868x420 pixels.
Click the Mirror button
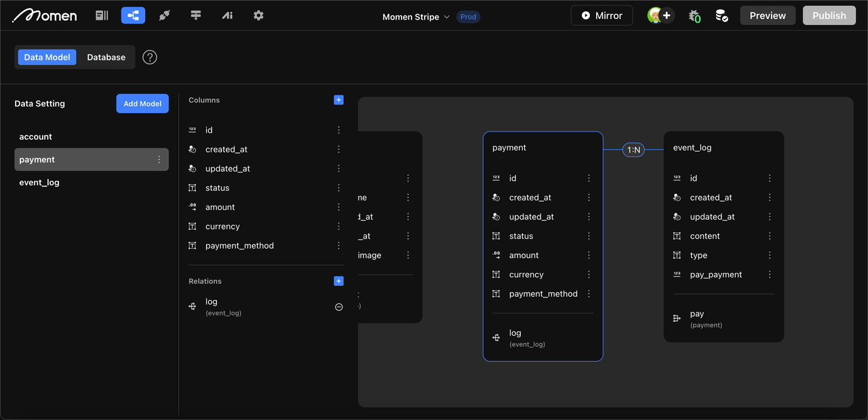coord(601,16)
